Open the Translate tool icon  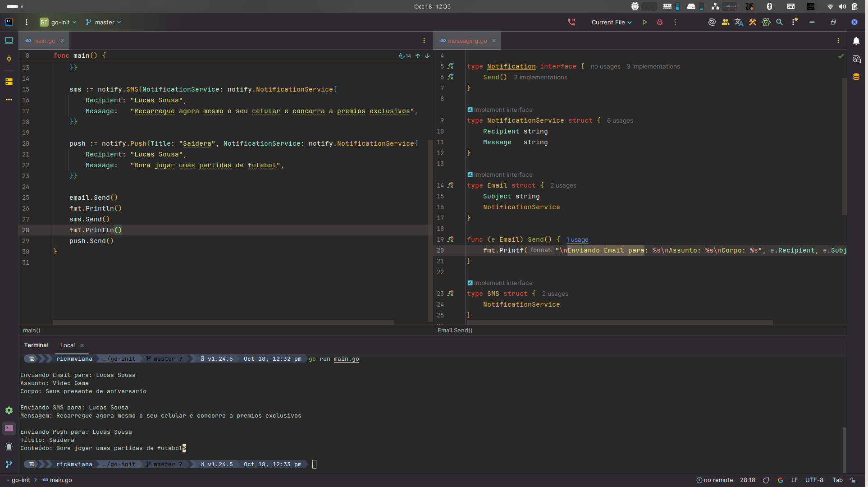coord(739,22)
